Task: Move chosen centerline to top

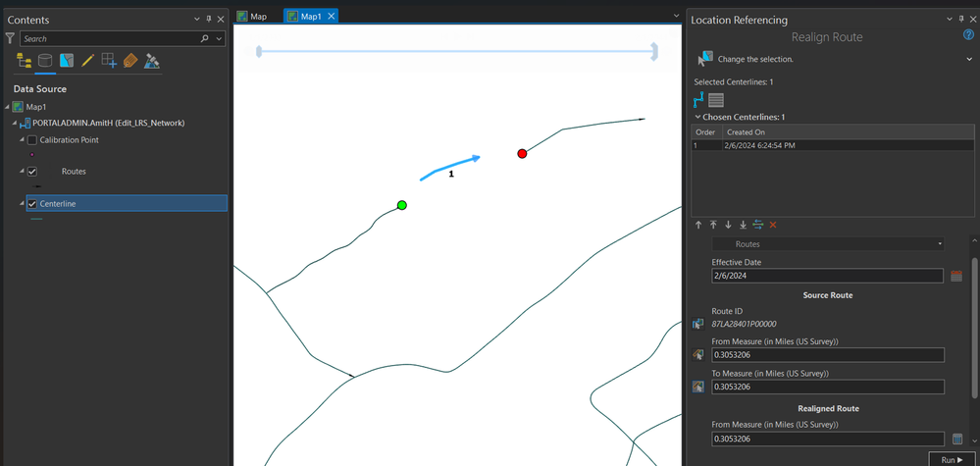Action: (713, 225)
